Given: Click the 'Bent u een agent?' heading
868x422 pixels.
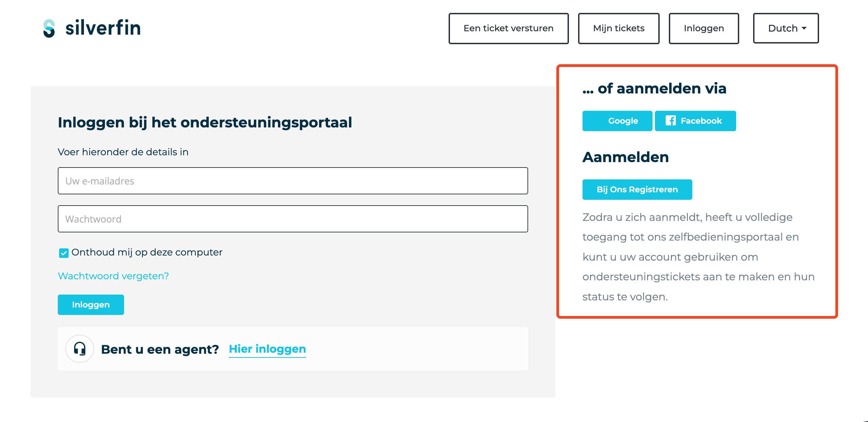Looking at the screenshot, I should (160, 349).
